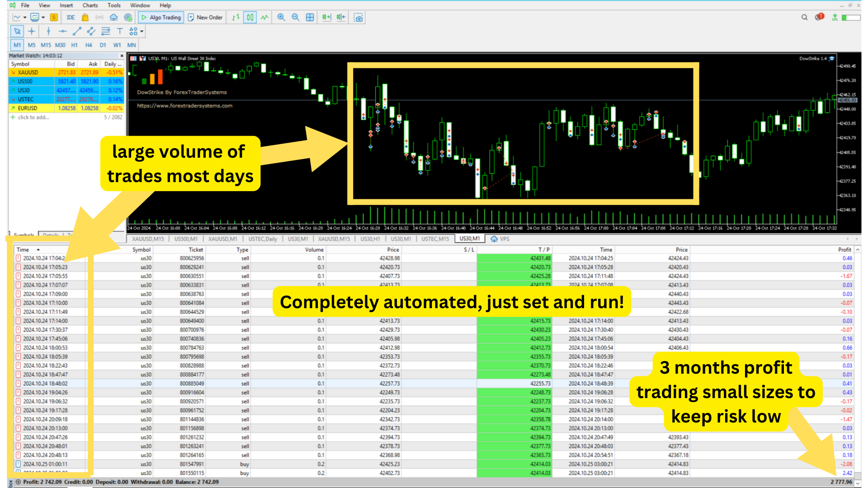868x488 pixels.
Task: Click the zoom in chart icon
Action: (x=281, y=17)
